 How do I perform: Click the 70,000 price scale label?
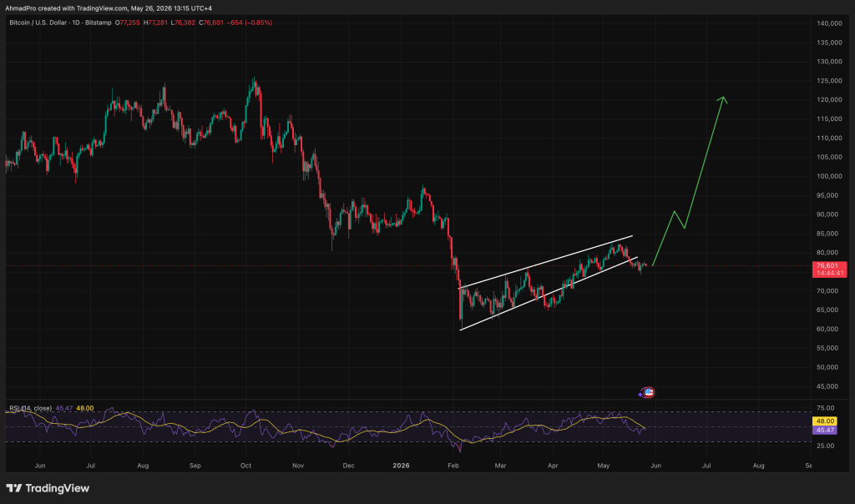[827, 291]
